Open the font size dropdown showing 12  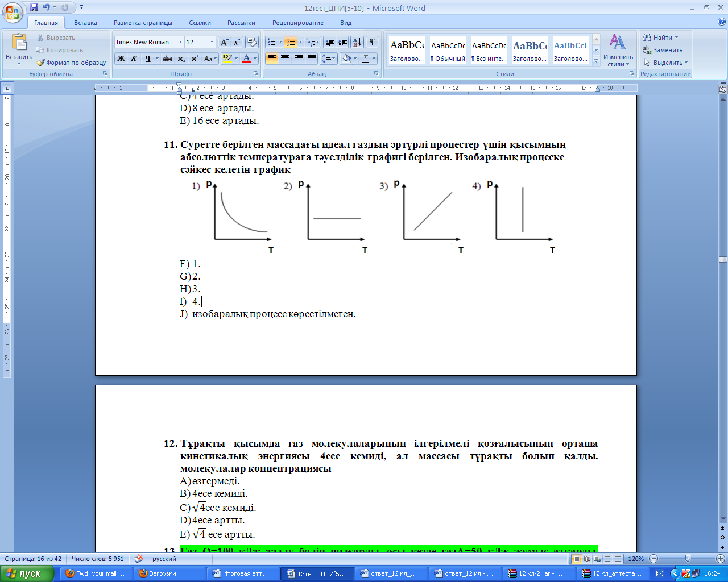point(212,42)
